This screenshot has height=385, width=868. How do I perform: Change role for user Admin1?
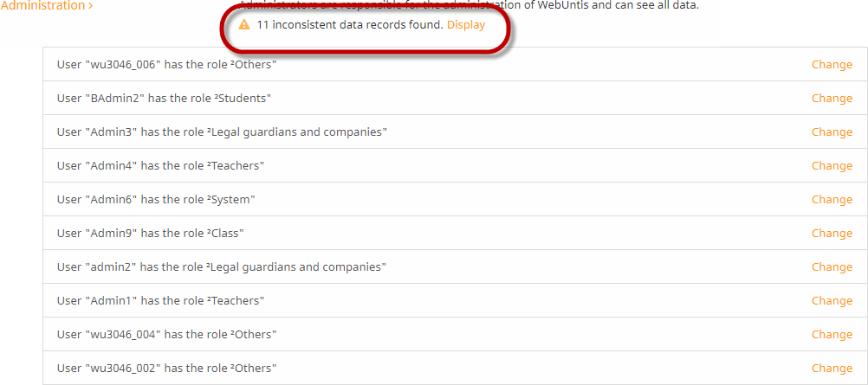[x=832, y=301]
